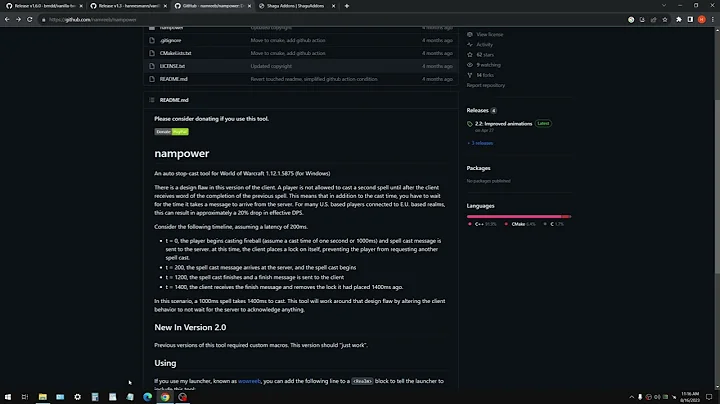The image size is (720, 404).
Task: Reload the page with refresh icon
Action: tap(30, 19)
